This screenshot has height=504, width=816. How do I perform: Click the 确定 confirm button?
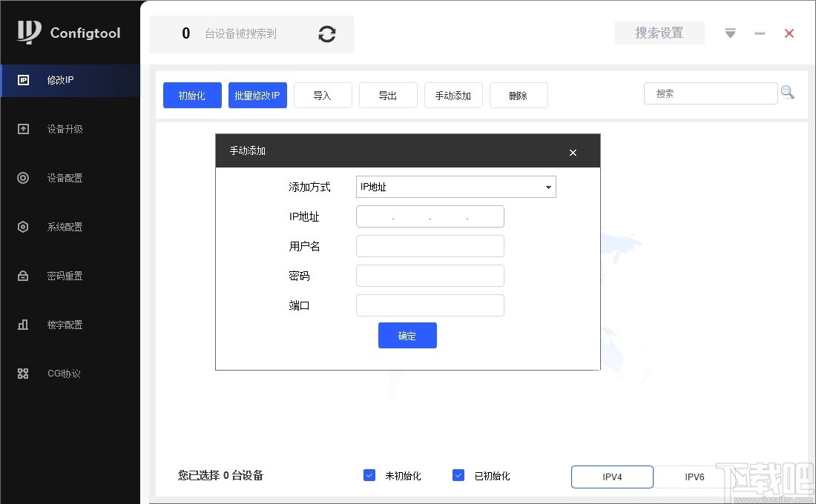(x=407, y=335)
